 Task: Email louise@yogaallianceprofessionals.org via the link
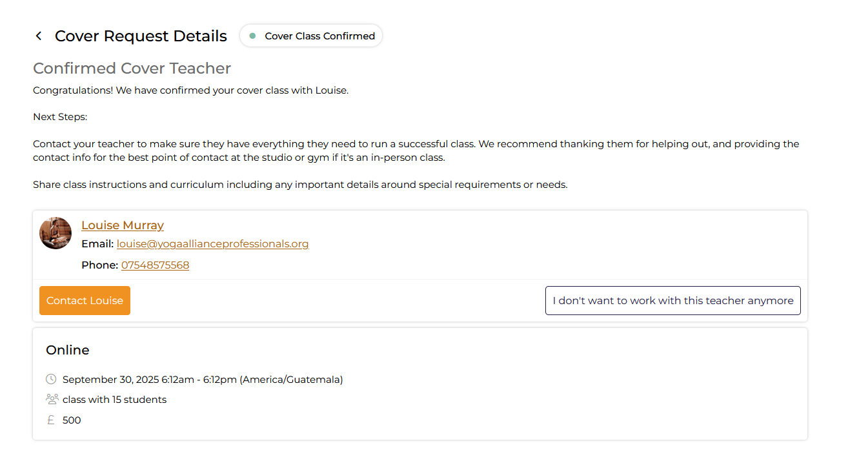(212, 243)
